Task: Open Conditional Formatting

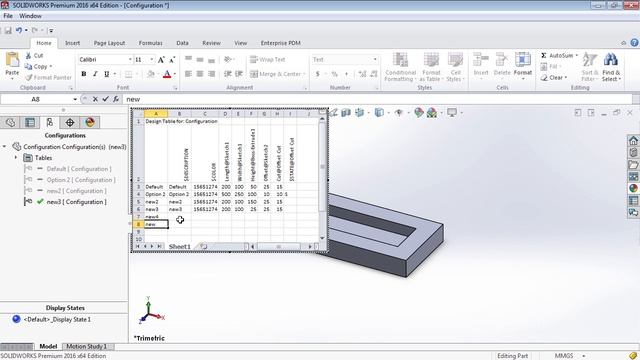Action: (x=400, y=67)
